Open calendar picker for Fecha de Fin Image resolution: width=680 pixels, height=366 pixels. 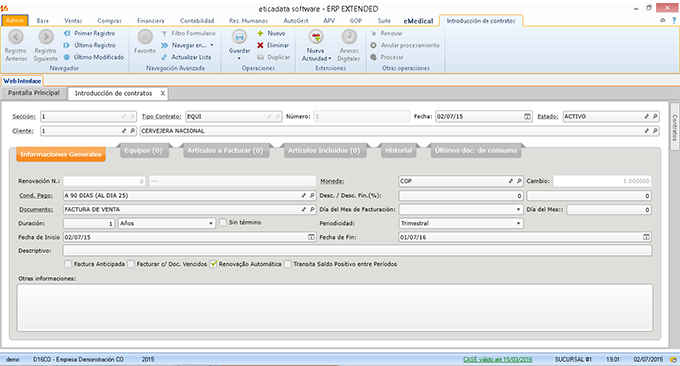[x=646, y=237]
